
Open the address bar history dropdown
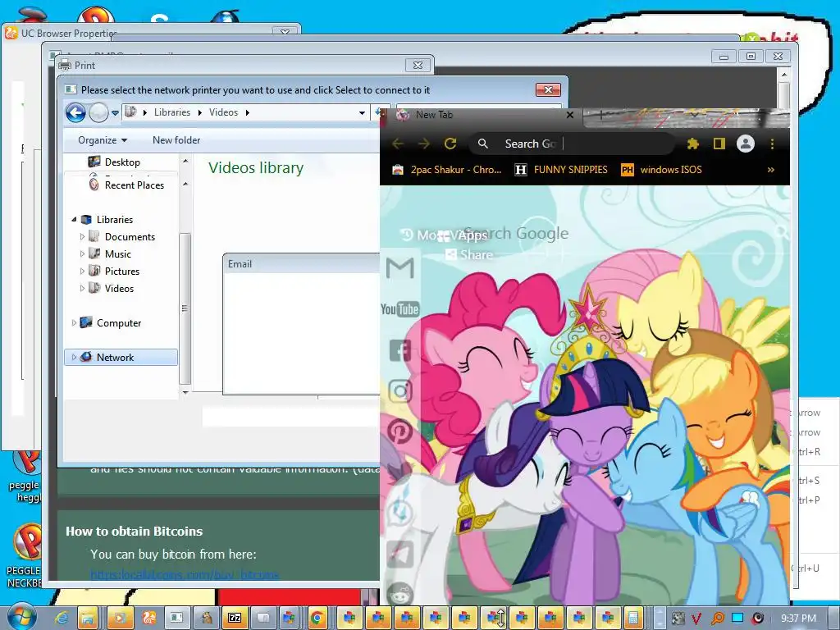(x=362, y=112)
